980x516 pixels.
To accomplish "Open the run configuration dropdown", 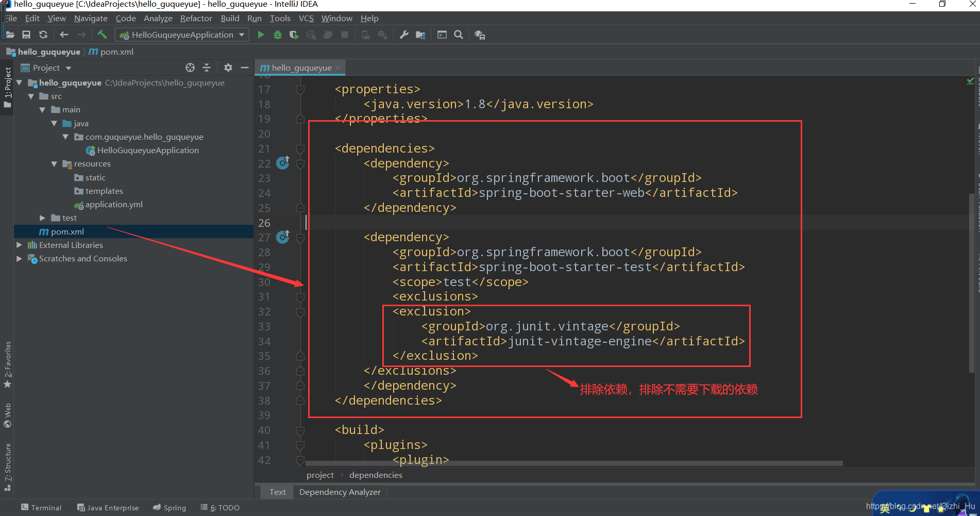I will [x=182, y=35].
